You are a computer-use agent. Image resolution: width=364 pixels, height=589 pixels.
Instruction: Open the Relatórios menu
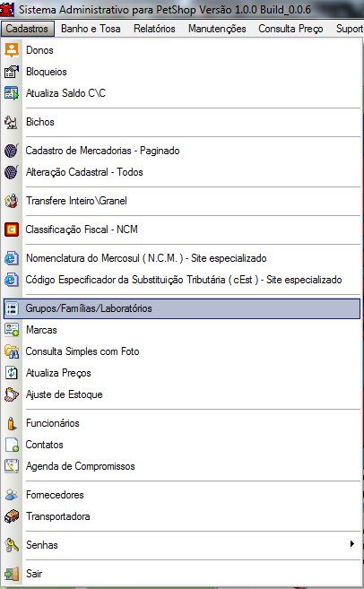(154, 29)
